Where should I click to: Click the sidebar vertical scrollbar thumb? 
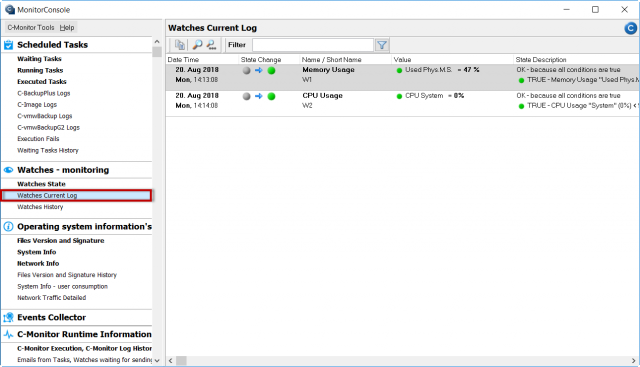click(157, 52)
